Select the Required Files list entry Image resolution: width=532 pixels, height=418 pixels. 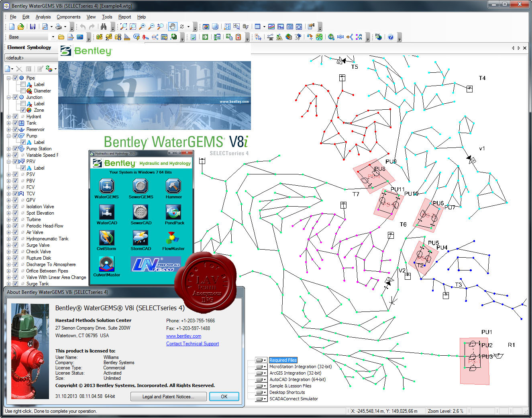point(283,360)
